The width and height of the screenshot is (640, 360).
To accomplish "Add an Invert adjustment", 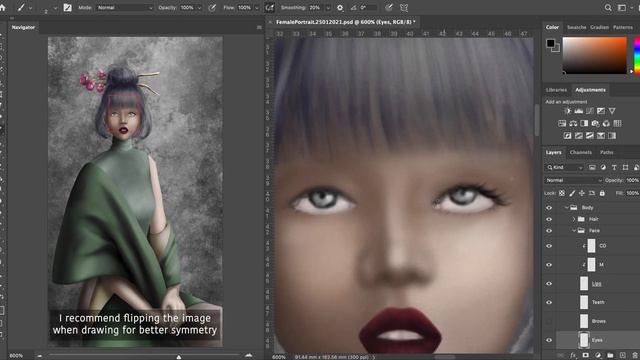I will [567, 136].
